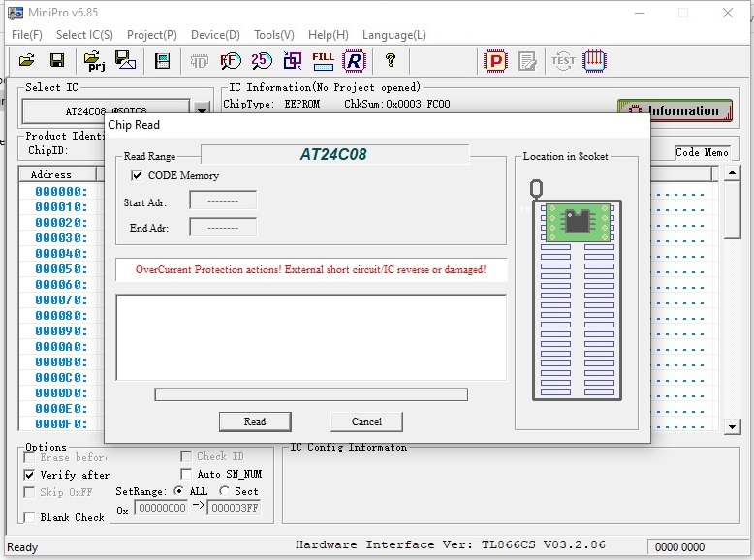Click the Ready status bar text

coord(22,547)
